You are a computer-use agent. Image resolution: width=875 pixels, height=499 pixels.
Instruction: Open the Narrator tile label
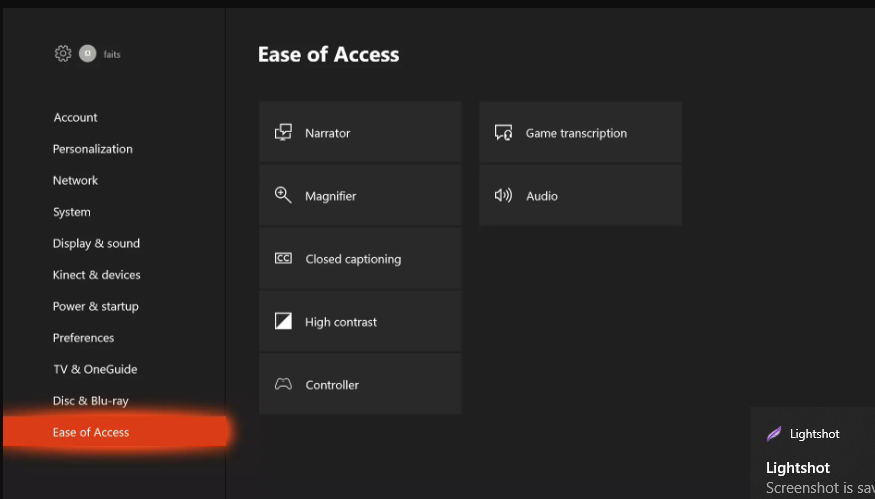click(x=328, y=133)
